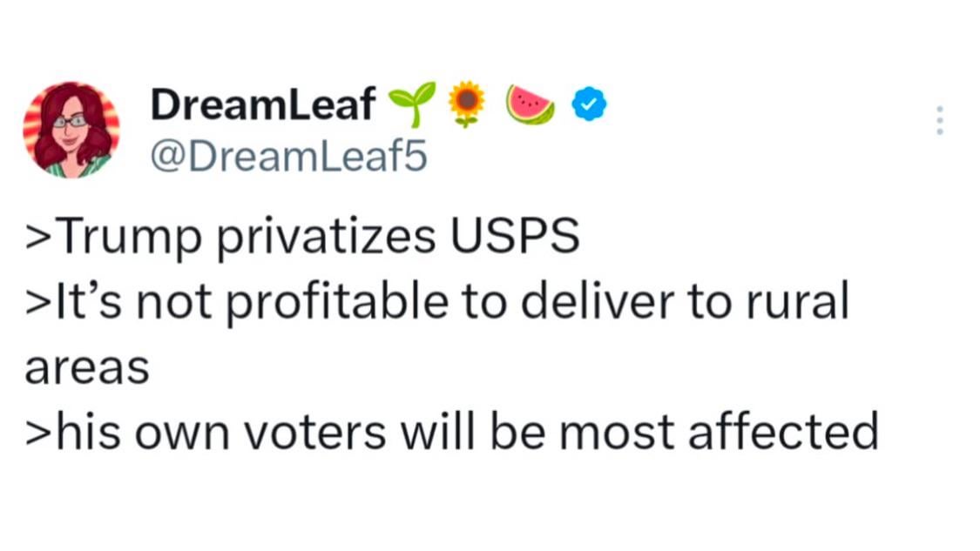
Task: Click the word 'Trump' in first line
Action: pos(130,237)
